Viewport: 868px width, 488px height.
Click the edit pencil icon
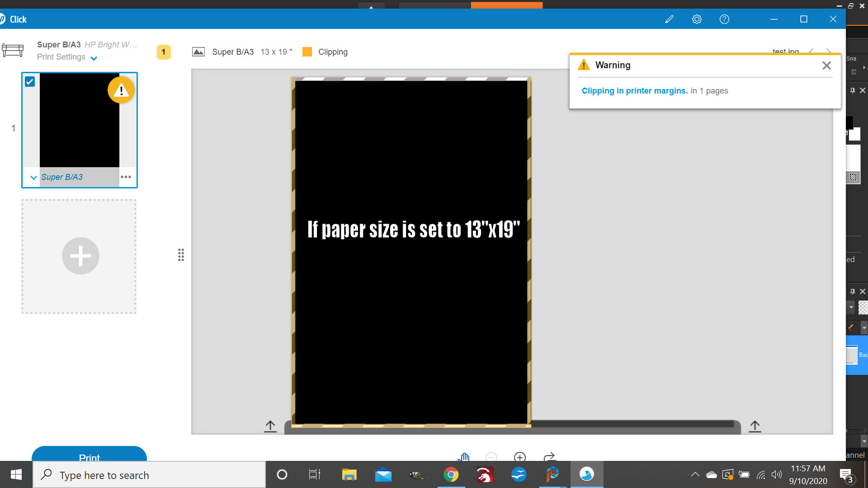pyautogui.click(x=670, y=19)
